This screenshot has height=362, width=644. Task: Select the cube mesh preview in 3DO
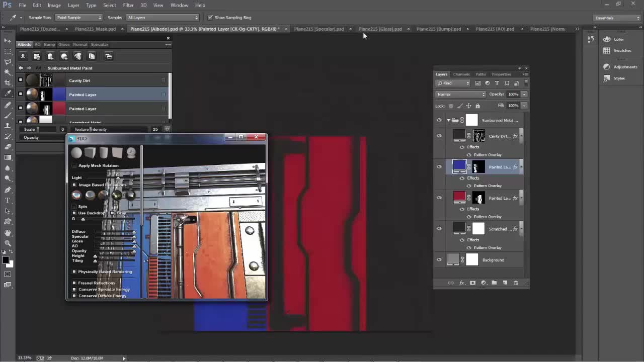pyautogui.click(x=90, y=153)
